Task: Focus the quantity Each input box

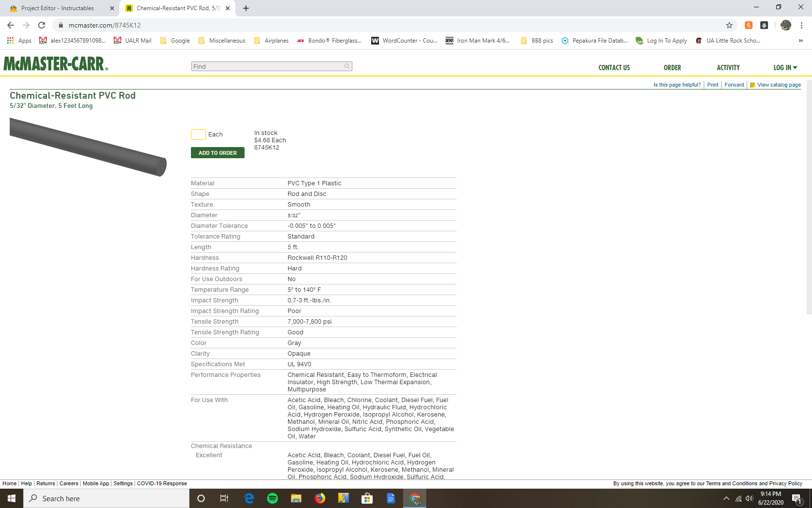Action: 198,134
